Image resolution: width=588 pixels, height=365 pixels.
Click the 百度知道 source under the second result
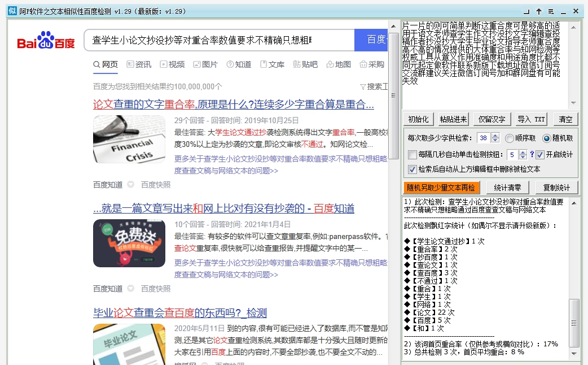(108, 288)
